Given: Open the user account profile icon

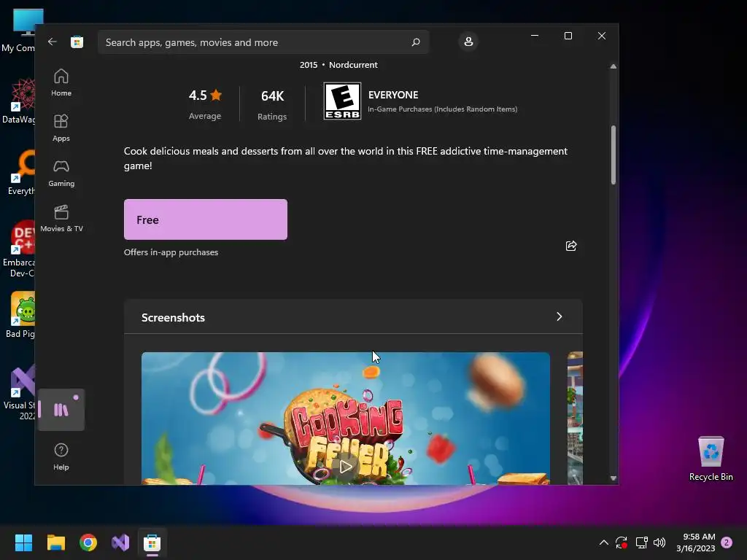Looking at the screenshot, I should tap(468, 42).
